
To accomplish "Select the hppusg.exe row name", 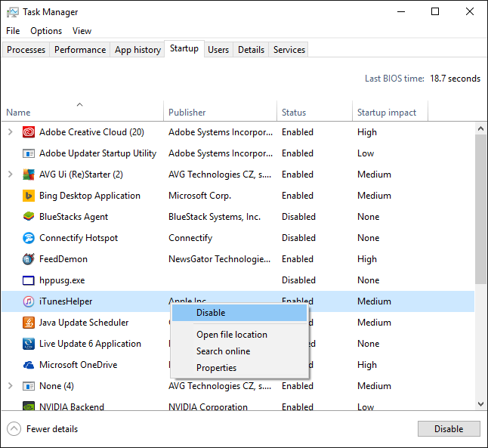I will (62, 280).
